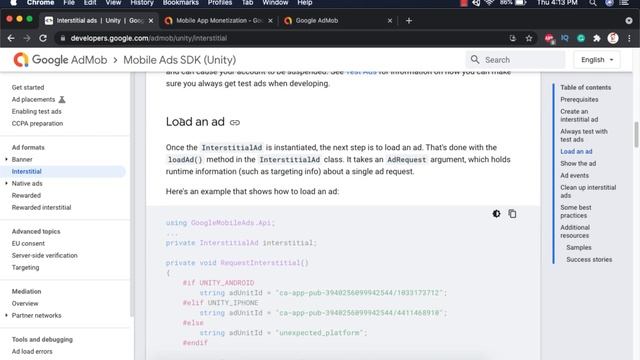Go forward in browser history

[27, 38]
